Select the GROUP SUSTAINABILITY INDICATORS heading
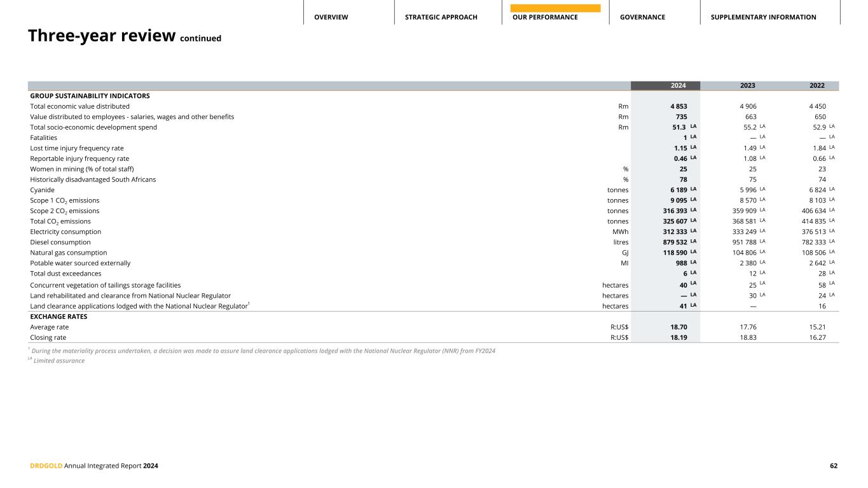 [x=90, y=96]
